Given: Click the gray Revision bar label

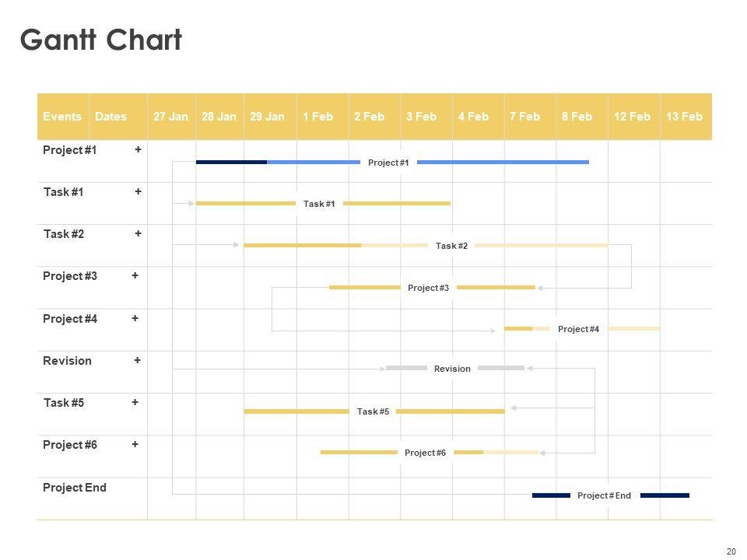Looking at the screenshot, I should tap(452, 369).
